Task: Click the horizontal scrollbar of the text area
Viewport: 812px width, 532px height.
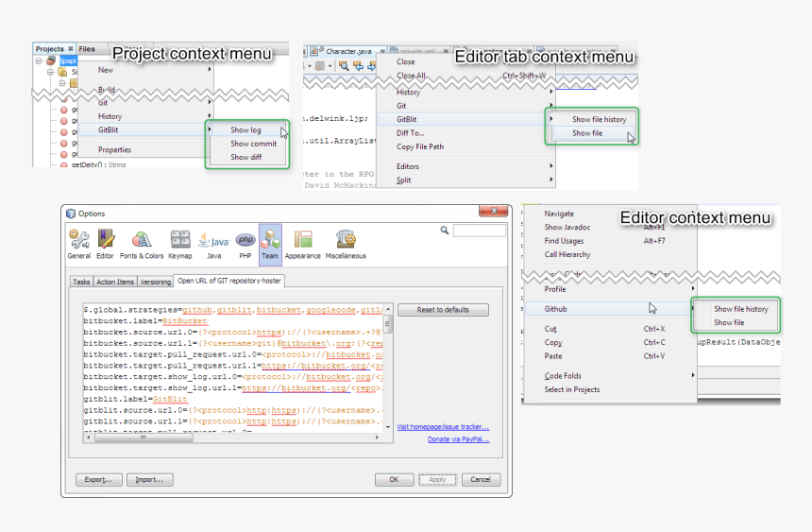Action: [232, 438]
